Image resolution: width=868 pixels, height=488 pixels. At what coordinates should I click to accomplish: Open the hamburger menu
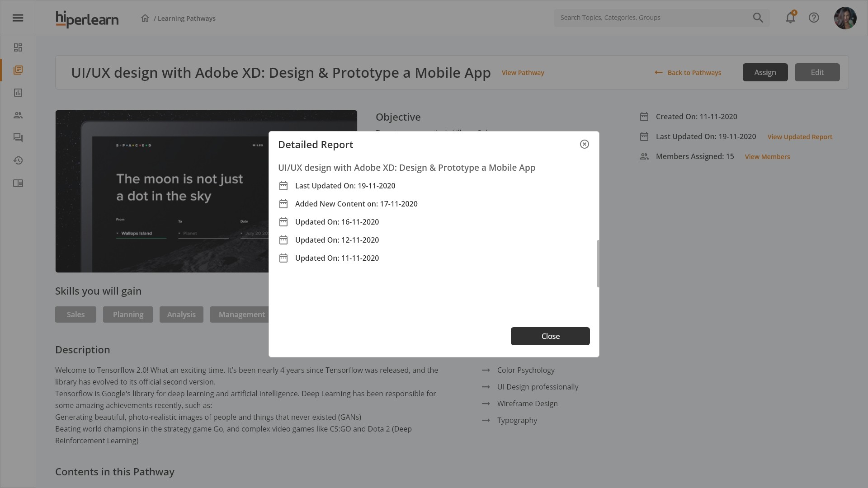point(18,18)
